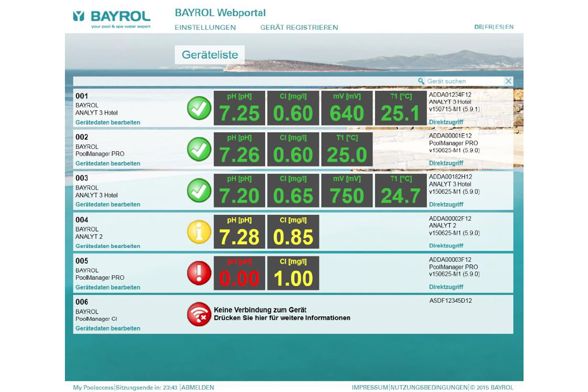Switch language to EN

coord(509,27)
